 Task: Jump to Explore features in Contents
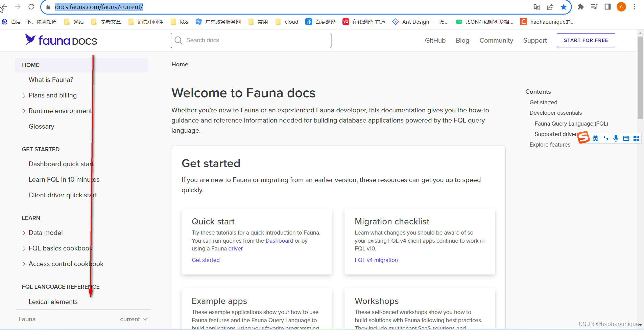point(550,145)
